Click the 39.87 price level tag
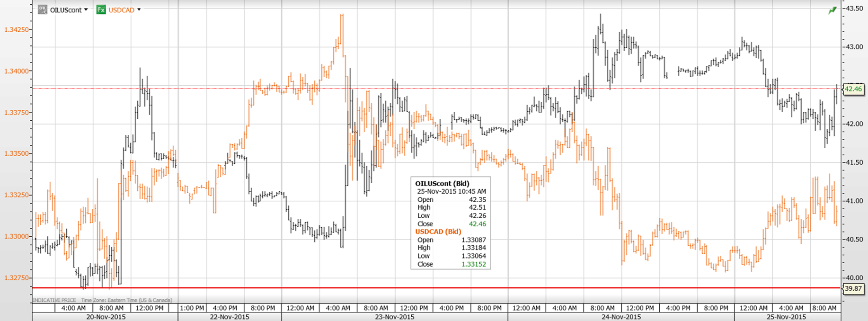The height and width of the screenshot is (321, 868). coord(853,289)
